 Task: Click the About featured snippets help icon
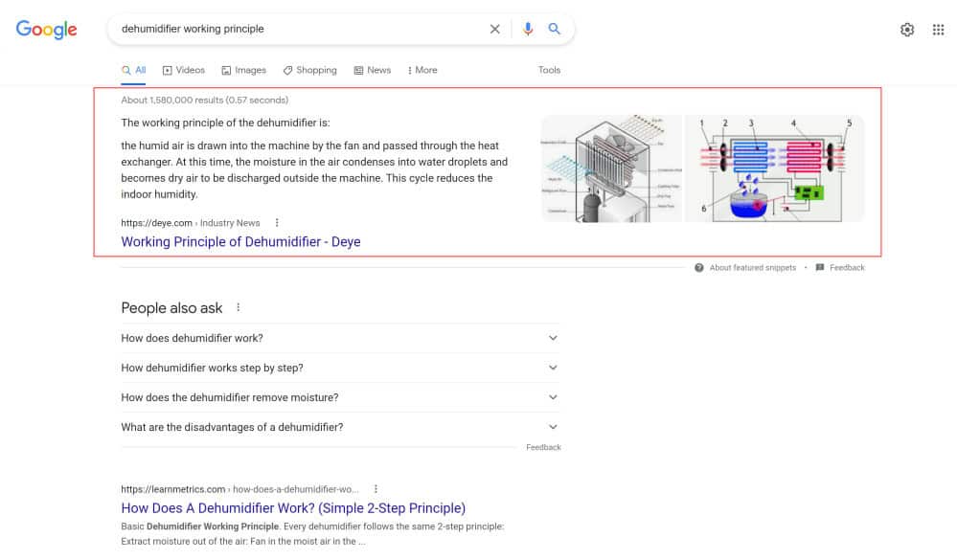pyautogui.click(x=699, y=268)
